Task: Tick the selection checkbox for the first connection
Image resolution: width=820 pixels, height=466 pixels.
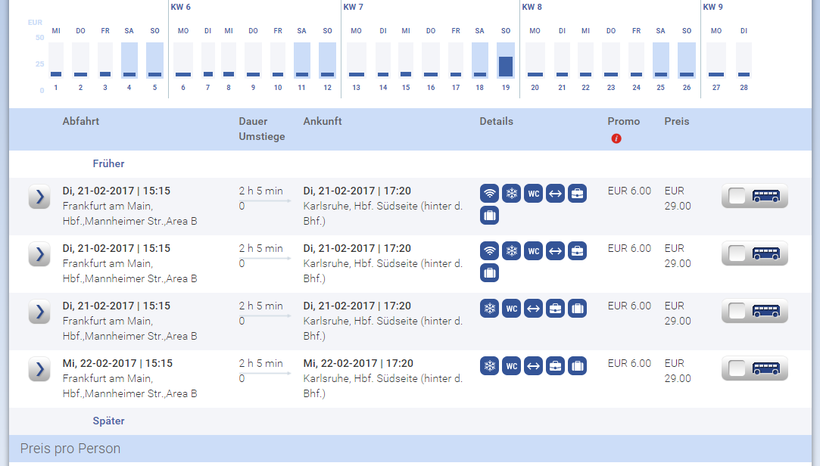Action: (x=737, y=197)
